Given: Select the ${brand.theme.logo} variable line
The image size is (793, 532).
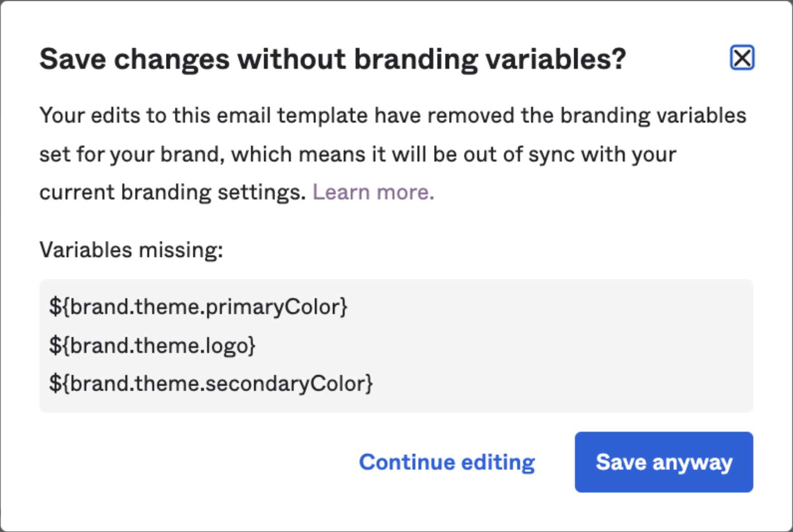Looking at the screenshot, I should point(152,345).
